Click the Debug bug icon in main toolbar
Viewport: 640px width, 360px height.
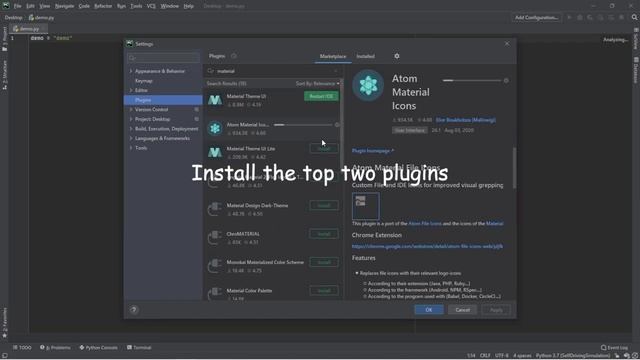580,17
